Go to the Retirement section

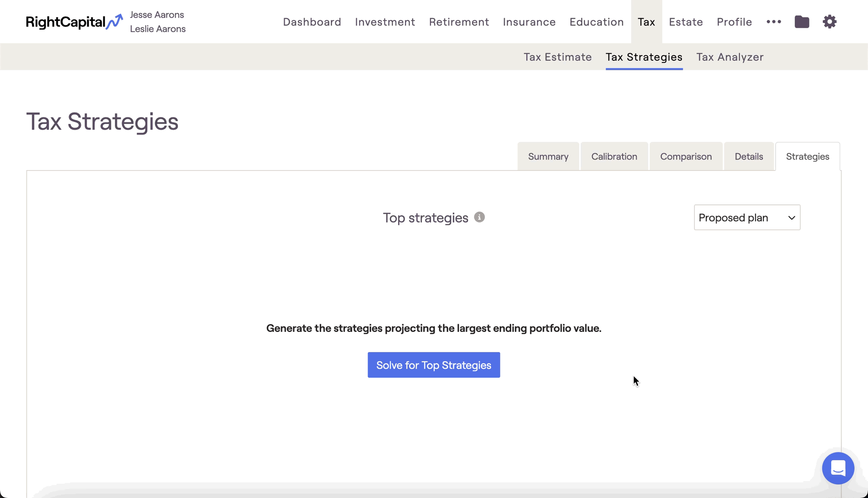(x=459, y=22)
